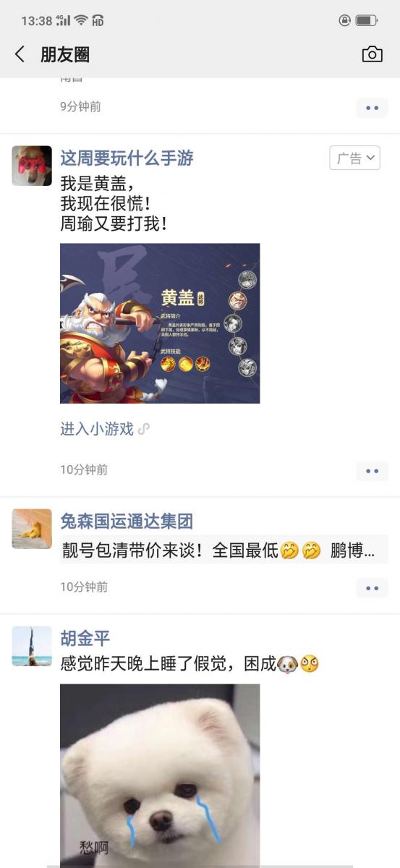Open the avatar of 兔森国运通达集团

[x=32, y=529]
